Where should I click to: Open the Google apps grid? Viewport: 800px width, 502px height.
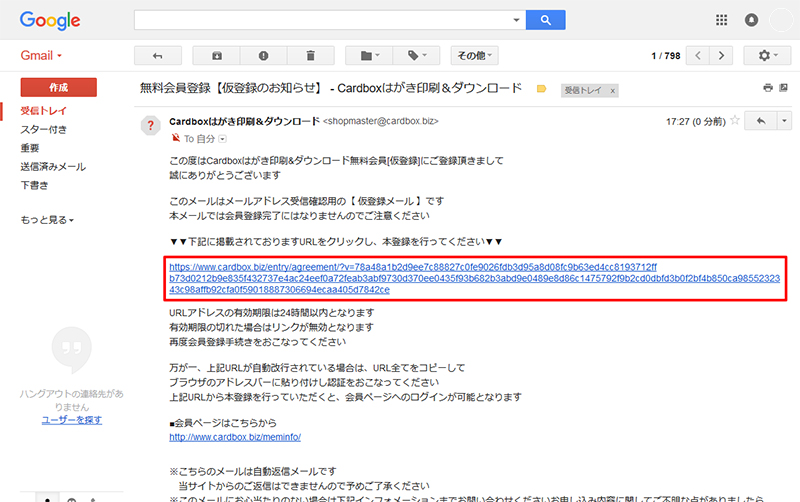coord(721,20)
